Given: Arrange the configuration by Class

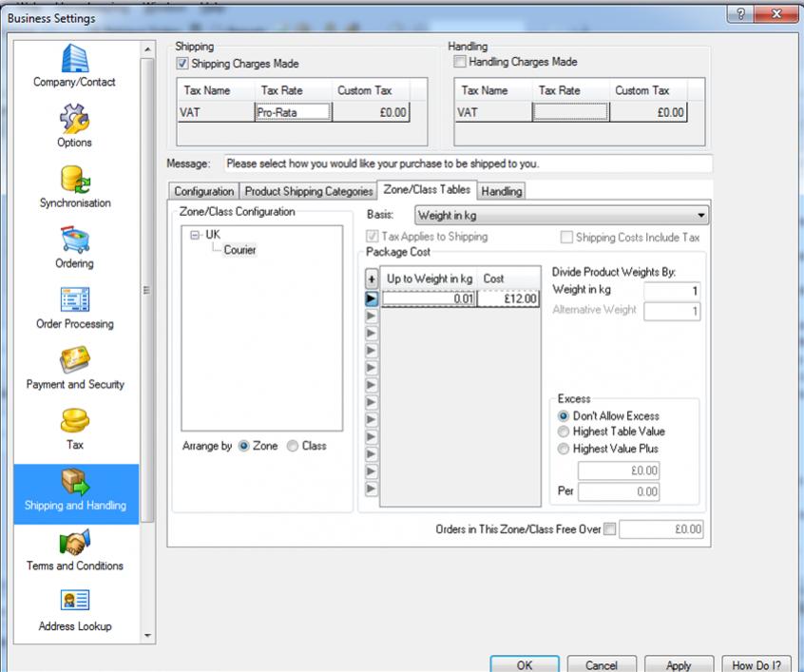Looking at the screenshot, I should point(293,446).
